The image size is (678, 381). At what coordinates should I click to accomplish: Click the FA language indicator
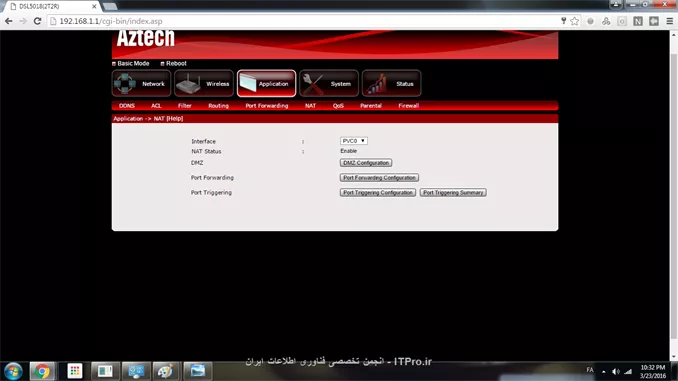click(590, 370)
